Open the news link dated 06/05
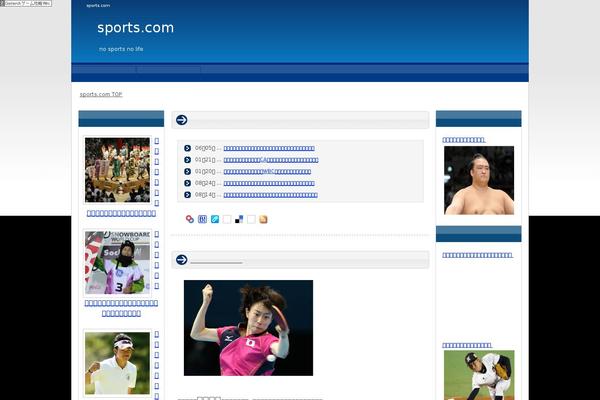Image resolution: width=600 pixels, height=400 pixels. point(269,148)
